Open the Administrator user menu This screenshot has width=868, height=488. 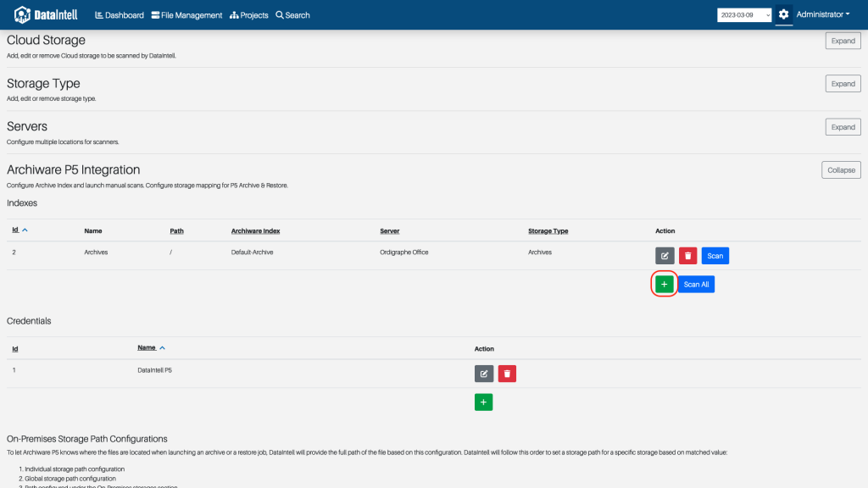point(822,14)
